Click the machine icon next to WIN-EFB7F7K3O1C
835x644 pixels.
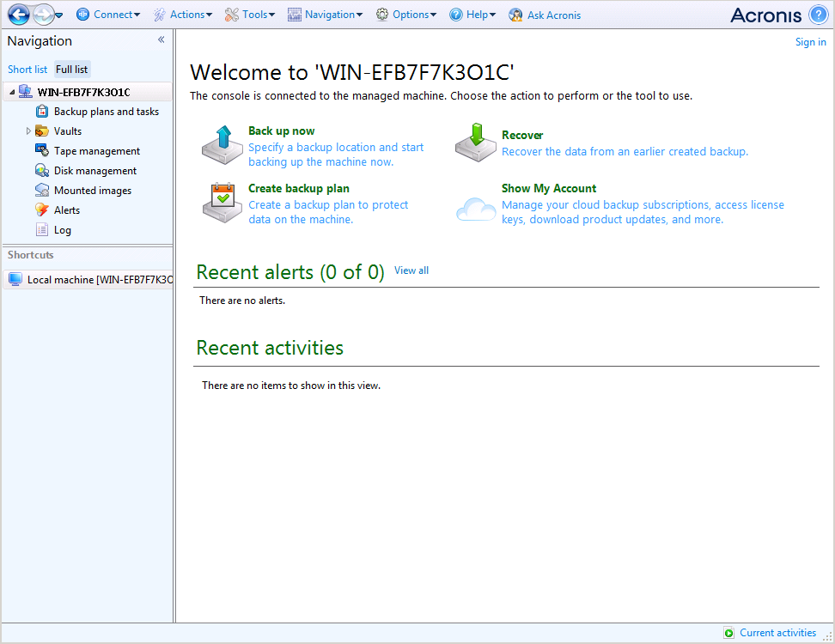(x=25, y=92)
